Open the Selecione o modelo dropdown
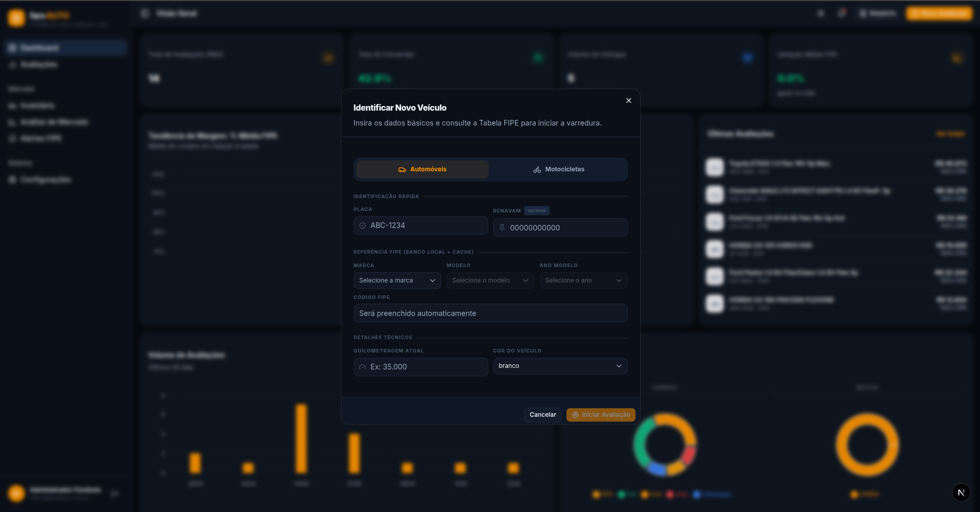 [490, 280]
